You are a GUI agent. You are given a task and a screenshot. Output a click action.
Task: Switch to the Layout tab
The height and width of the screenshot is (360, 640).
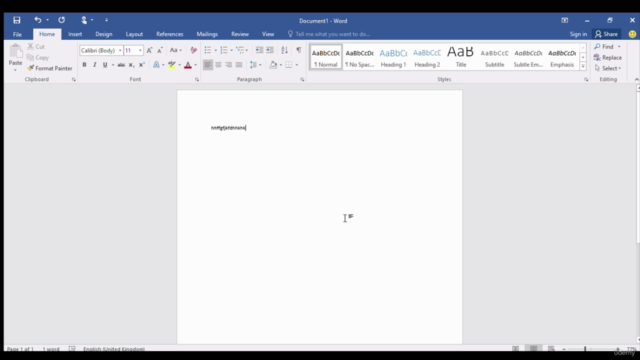[x=134, y=34]
